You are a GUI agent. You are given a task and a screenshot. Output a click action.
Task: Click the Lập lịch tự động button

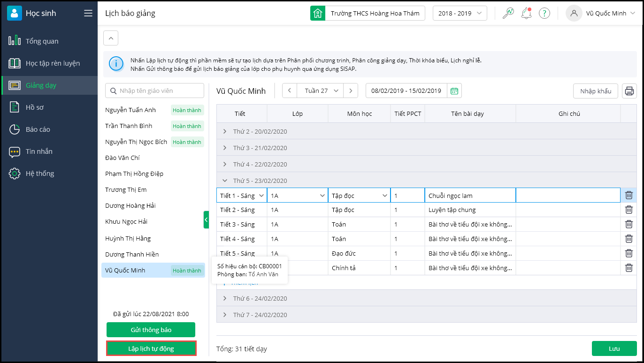coord(151,348)
